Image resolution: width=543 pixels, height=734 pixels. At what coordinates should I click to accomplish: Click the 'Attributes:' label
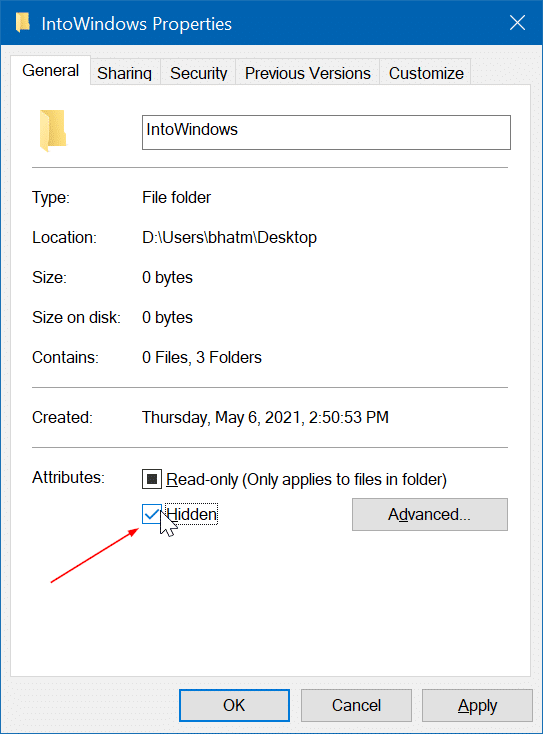[x=68, y=477]
